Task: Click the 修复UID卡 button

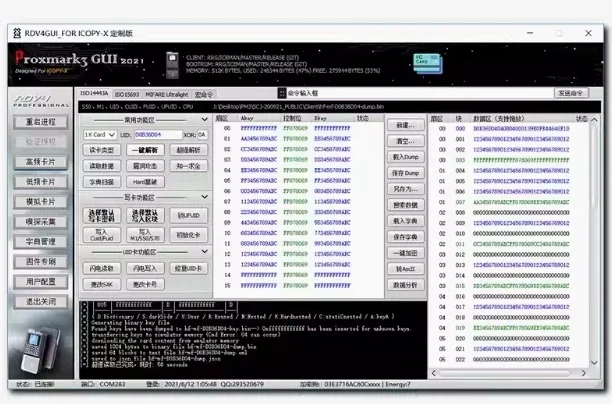Action: click(x=189, y=269)
